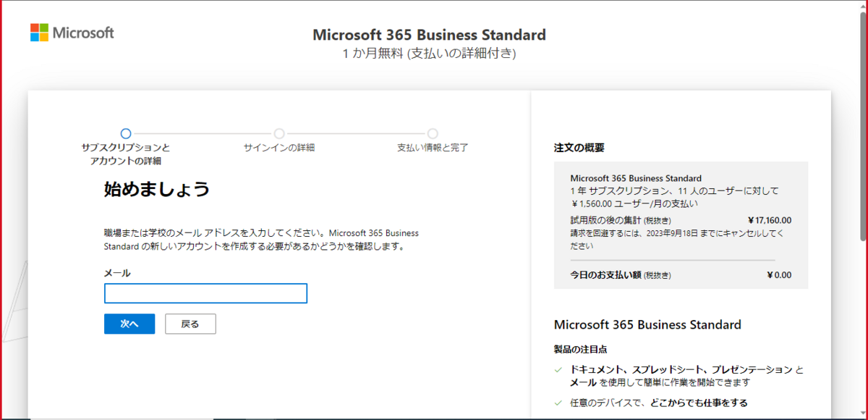Click the page title Microsoft 365 Business Standard
This screenshot has width=868, height=420.
click(x=429, y=35)
